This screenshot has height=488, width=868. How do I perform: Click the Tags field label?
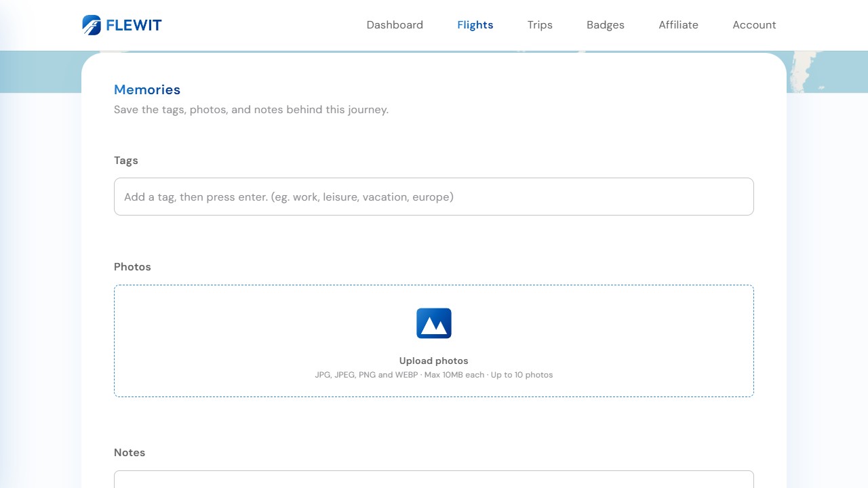tap(126, 161)
